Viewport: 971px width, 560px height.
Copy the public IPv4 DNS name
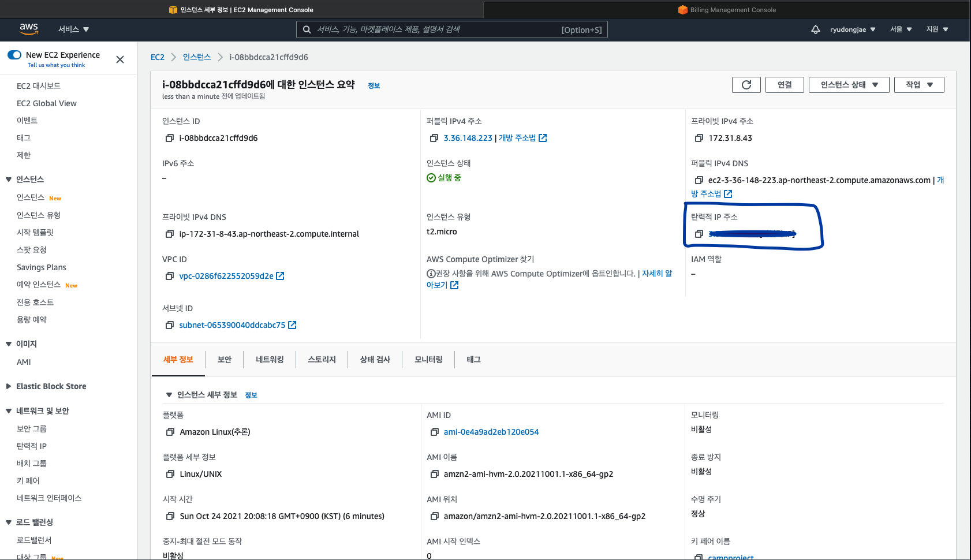[x=699, y=180]
